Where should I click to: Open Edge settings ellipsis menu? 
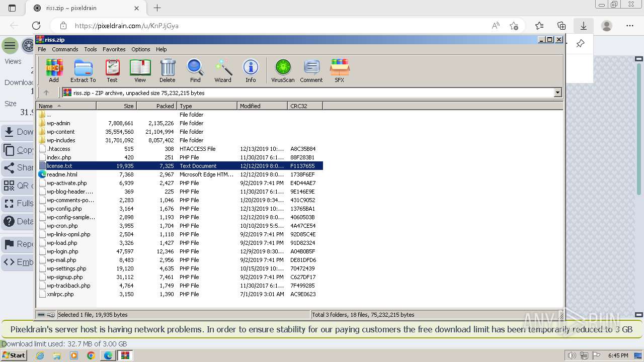pyautogui.click(x=630, y=26)
